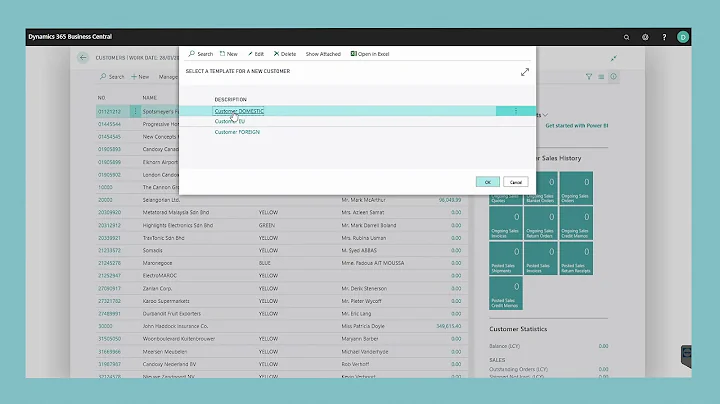Select the Customer DOMESTIC template

(239, 111)
